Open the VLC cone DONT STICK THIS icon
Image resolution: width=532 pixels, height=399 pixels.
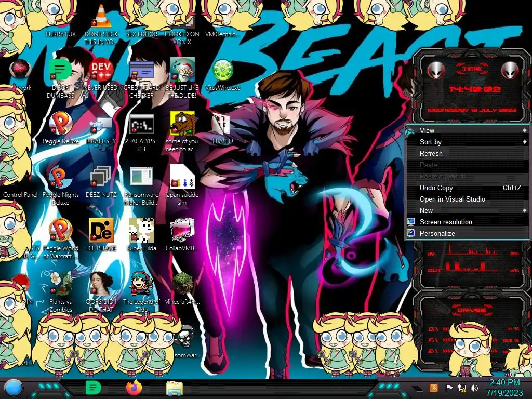(x=101, y=24)
